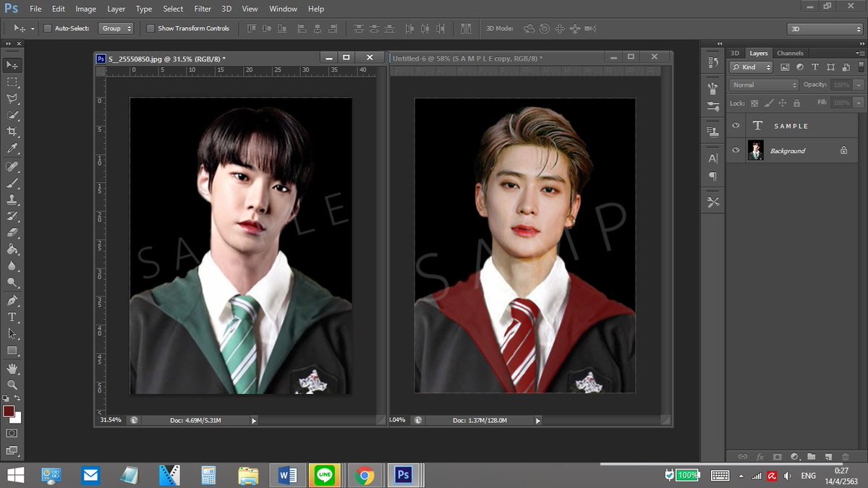Select the Dodge tool
The width and height of the screenshot is (868, 488).
pos(12,283)
